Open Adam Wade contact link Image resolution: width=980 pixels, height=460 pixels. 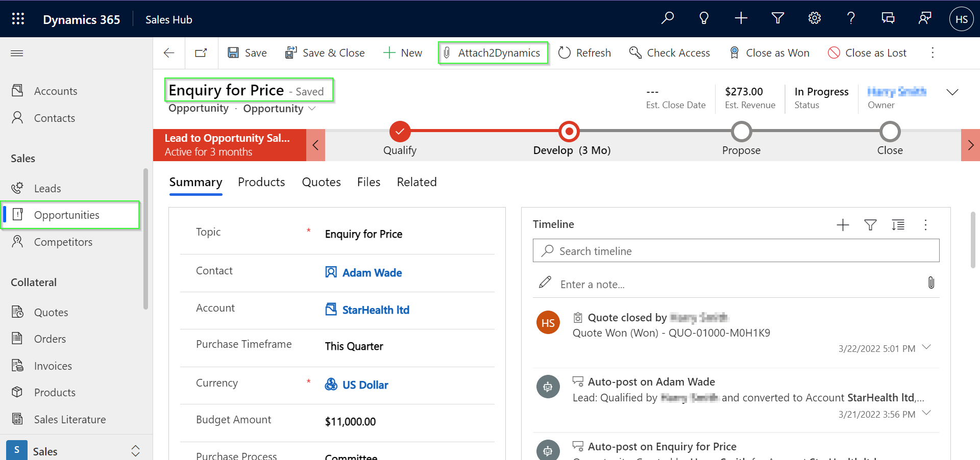372,273
